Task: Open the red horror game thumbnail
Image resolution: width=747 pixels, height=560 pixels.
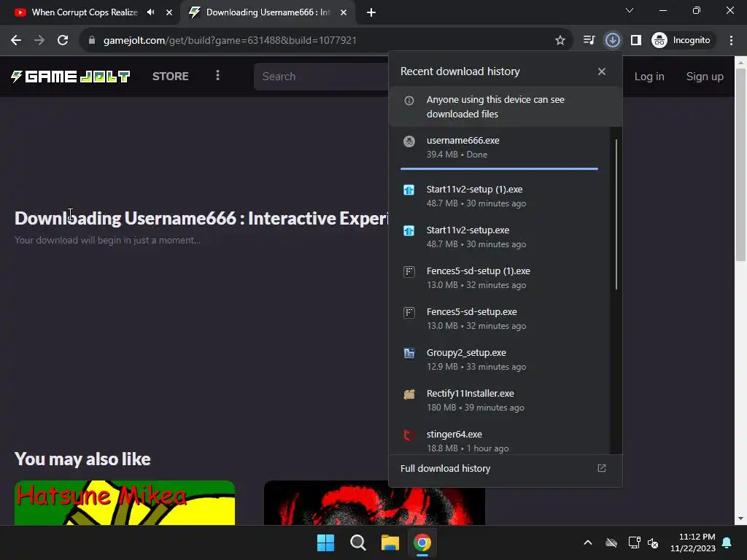Action: 374,503
